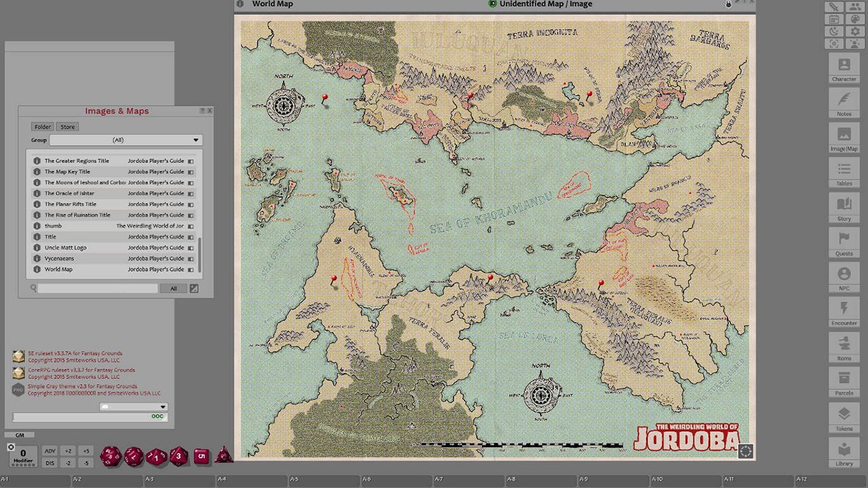The height and width of the screenshot is (488, 868).
Task: Click the Store button
Action: 68,127
